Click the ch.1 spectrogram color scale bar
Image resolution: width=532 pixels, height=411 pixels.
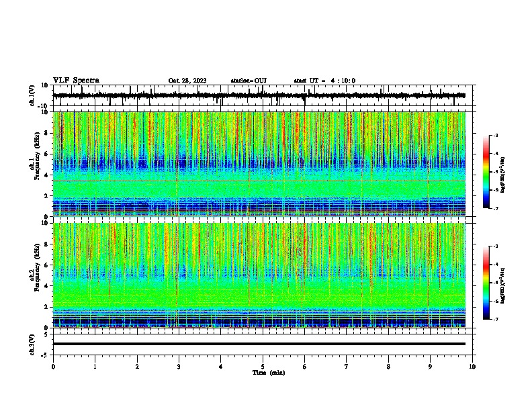[486, 172]
